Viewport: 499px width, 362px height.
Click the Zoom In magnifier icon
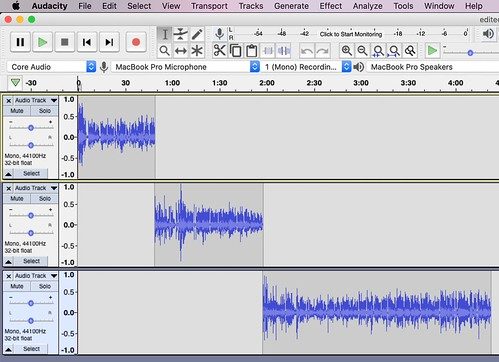346,51
